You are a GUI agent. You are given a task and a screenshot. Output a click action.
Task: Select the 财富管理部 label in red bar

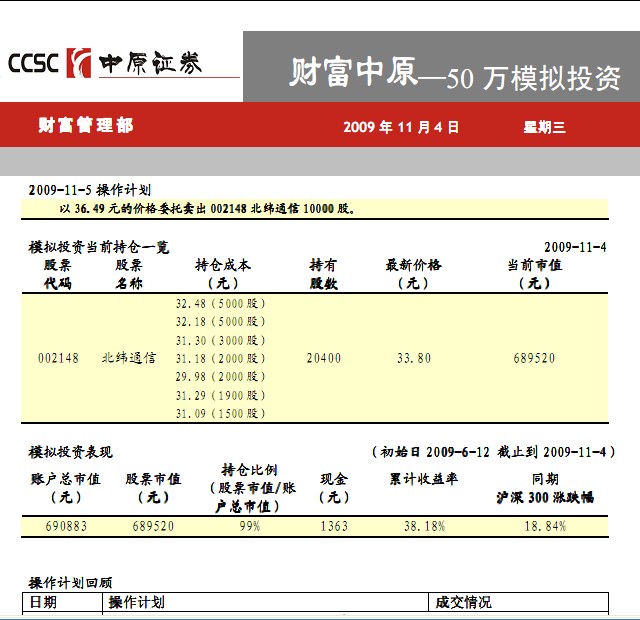[85, 126]
